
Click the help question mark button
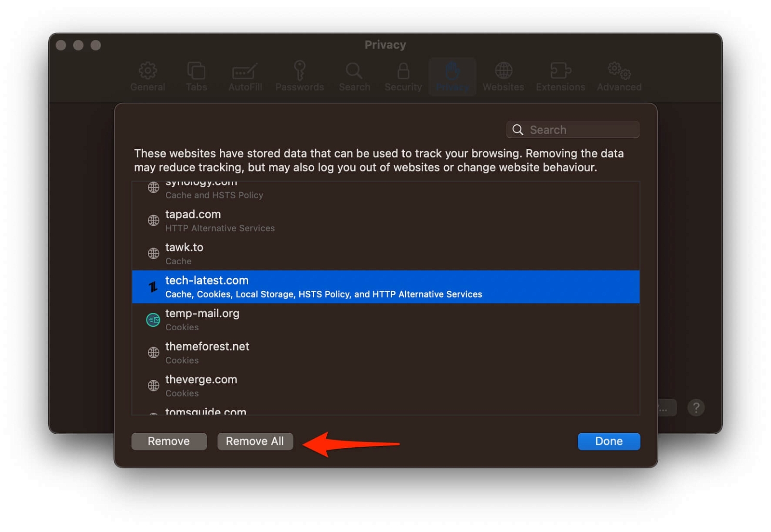696,408
